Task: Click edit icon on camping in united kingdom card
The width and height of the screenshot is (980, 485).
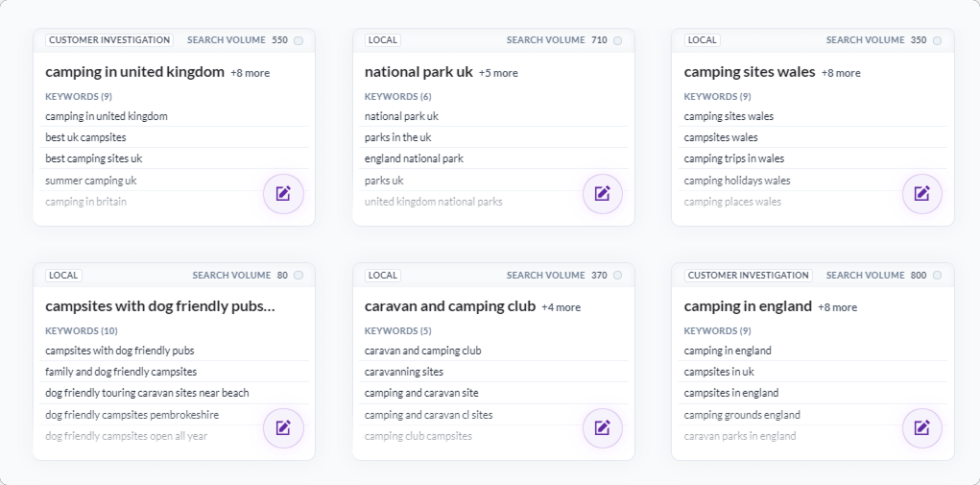Action: 283,194
